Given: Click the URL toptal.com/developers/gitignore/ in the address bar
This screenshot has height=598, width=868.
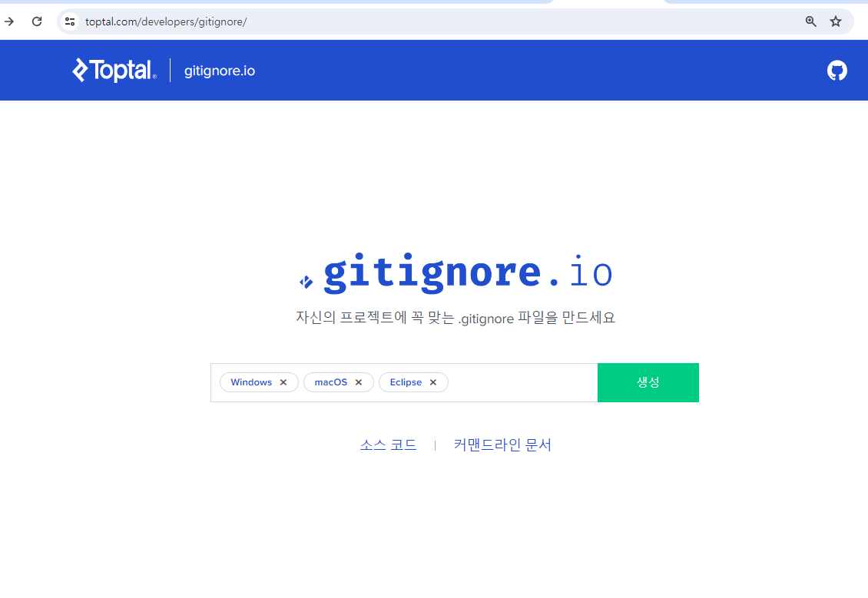Looking at the screenshot, I should pos(166,21).
